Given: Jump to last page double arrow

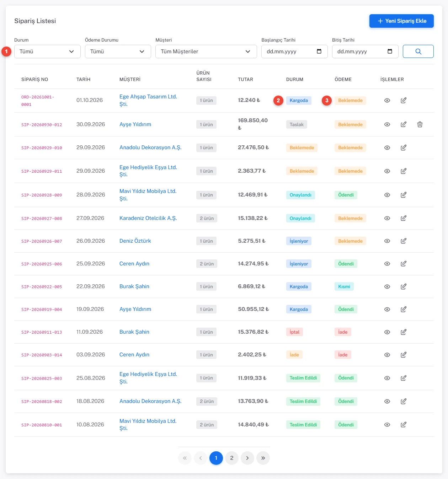Looking at the screenshot, I should pyautogui.click(x=263, y=458).
